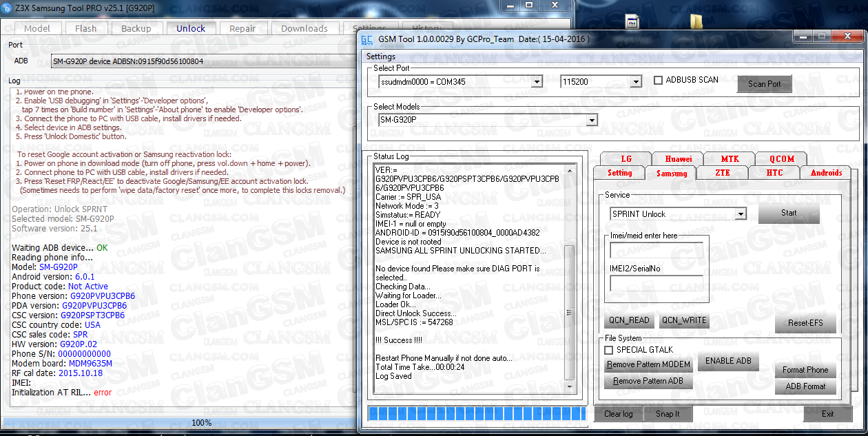Expand the Select Models SM-G920P dropdown
This screenshot has width=868, height=436.
tap(591, 121)
